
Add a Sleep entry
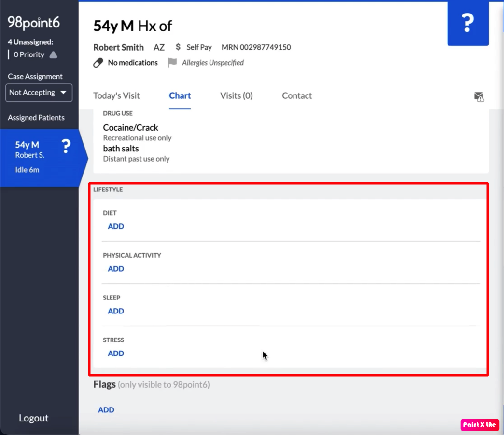tap(116, 311)
